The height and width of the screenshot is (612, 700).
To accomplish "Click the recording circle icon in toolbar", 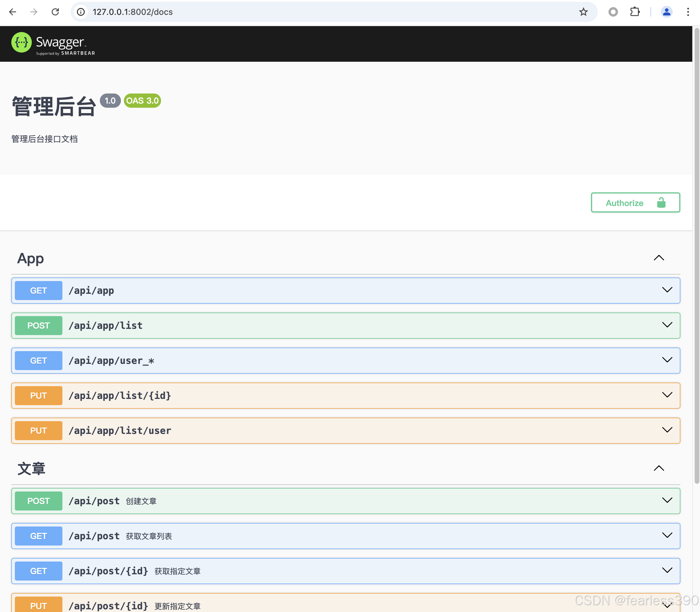I will pyautogui.click(x=613, y=12).
